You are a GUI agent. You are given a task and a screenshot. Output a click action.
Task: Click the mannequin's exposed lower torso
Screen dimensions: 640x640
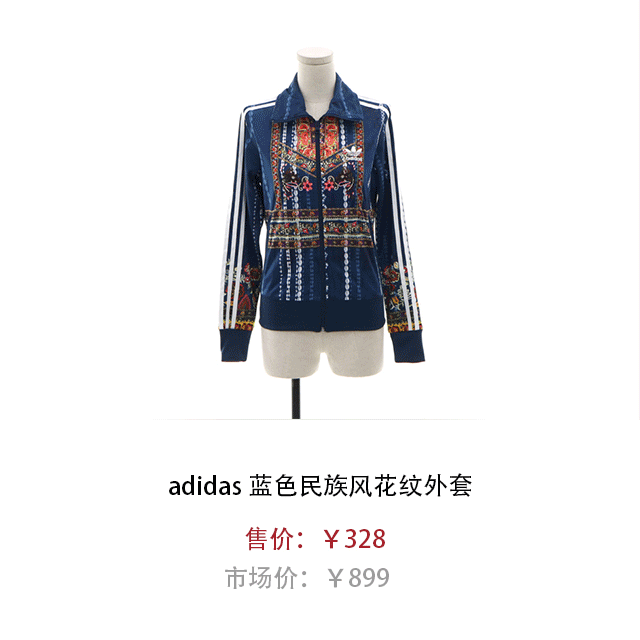click(322, 351)
